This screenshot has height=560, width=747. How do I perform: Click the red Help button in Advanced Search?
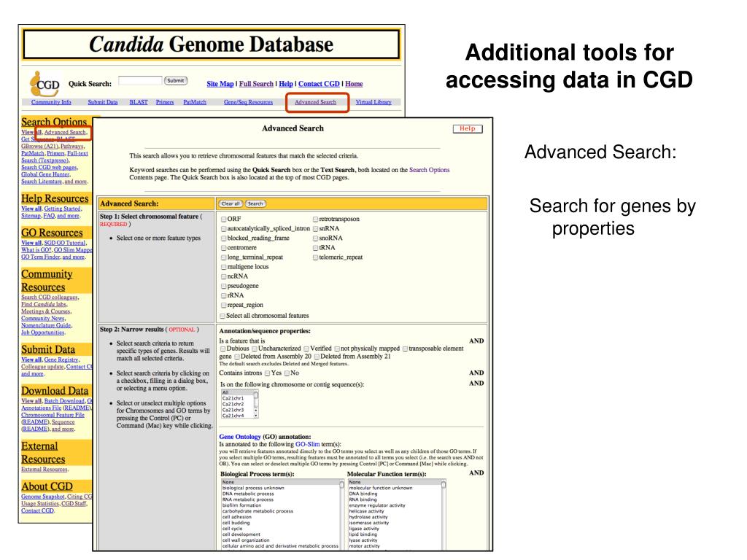pyautogui.click(x=468, y=128)
